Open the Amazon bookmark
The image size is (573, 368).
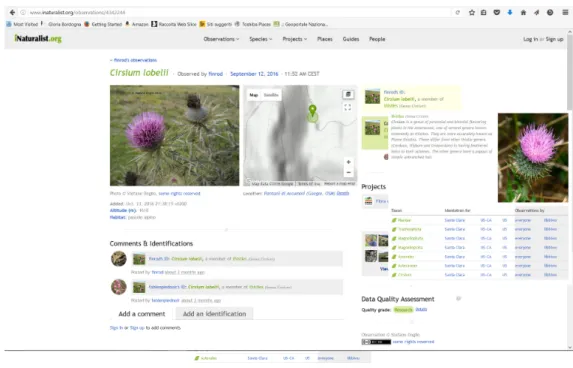tap(137, 24)
